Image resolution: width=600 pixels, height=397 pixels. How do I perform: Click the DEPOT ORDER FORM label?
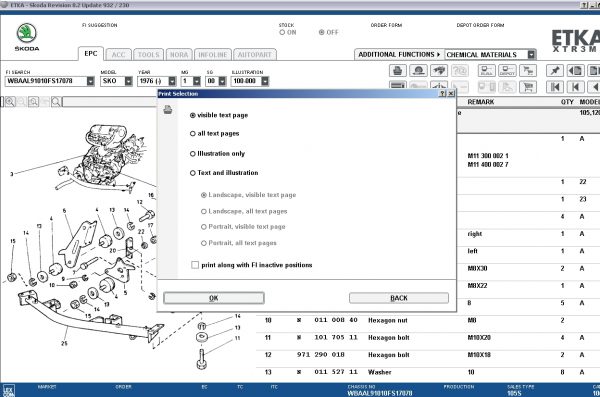(480, 25)
